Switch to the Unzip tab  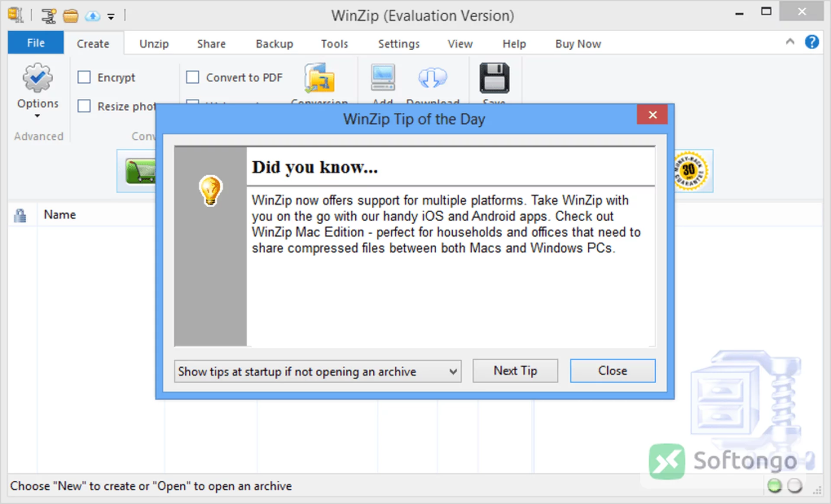coord(154,44)
